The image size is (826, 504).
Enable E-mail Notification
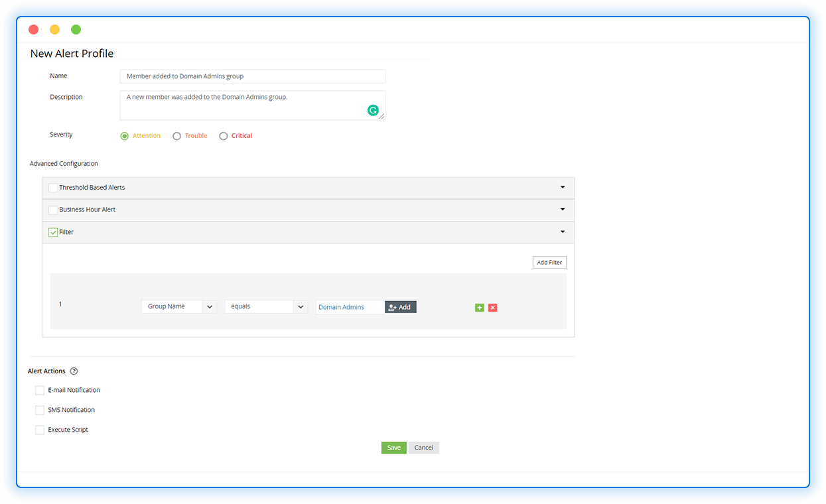click(x=40, y=390)
